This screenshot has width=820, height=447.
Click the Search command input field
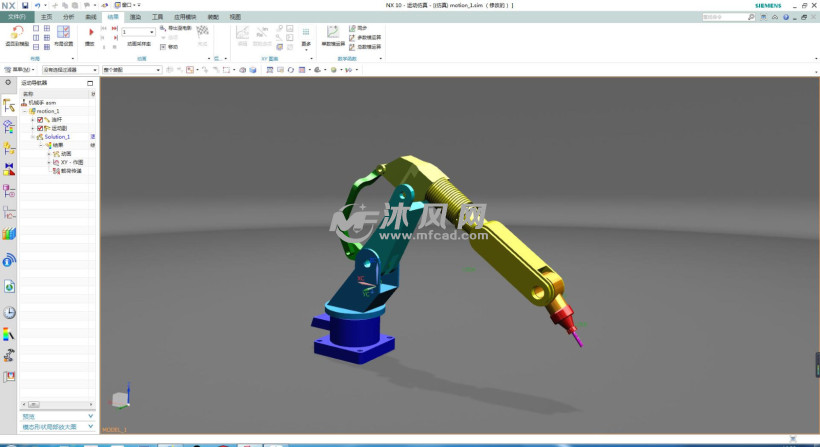click(724, 17)
